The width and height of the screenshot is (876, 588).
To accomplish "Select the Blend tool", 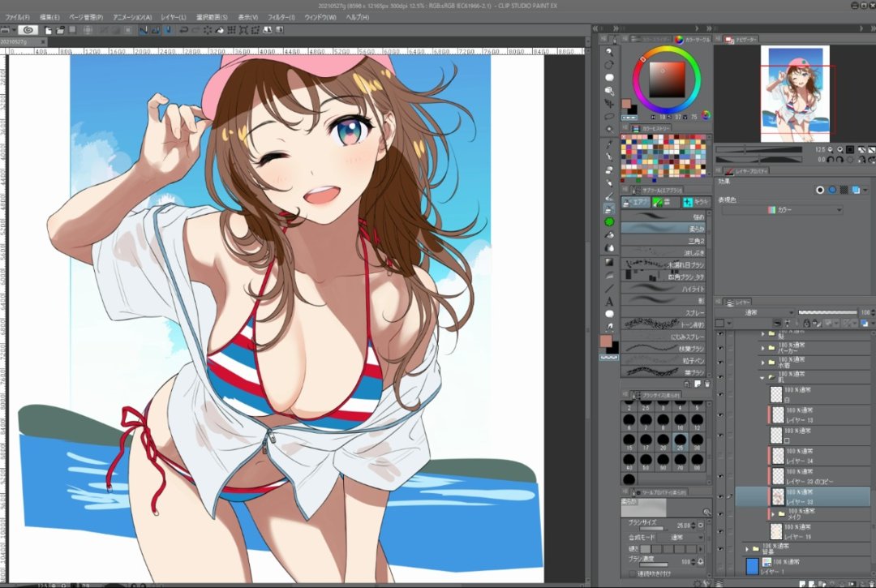I will [609, 248].
